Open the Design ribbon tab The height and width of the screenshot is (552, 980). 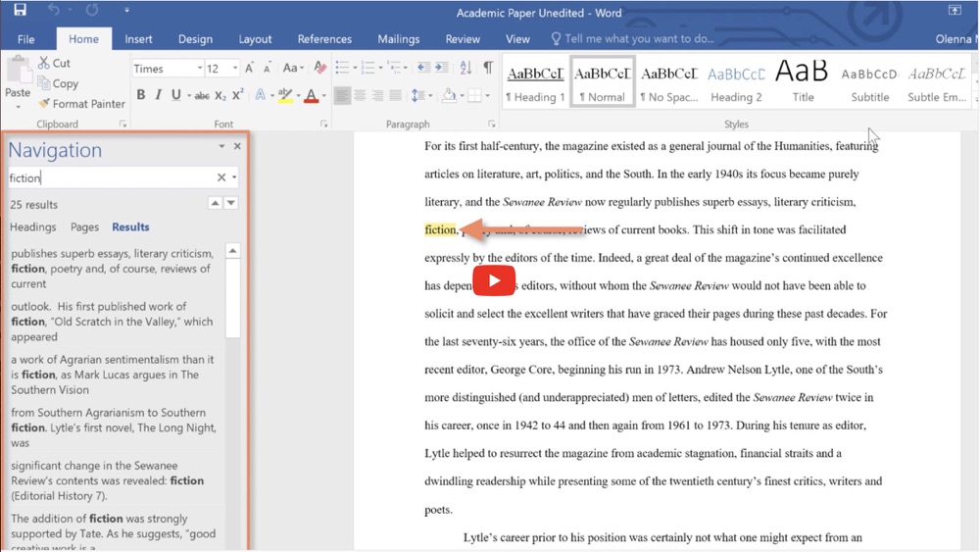coord(195,39)
